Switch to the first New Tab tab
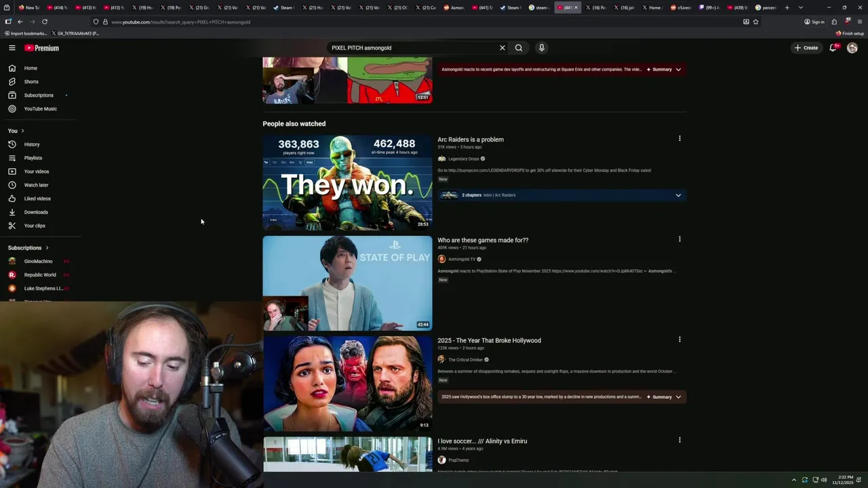868x488 pixels. 29,7
